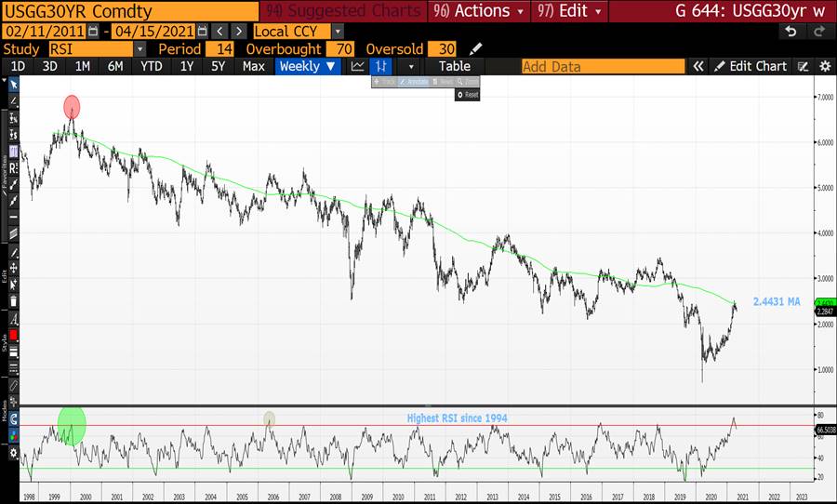This screenshot has width=837, height=504.
Task: Click the trash delete icon in sidebar
Action: (x=13, y=302)
